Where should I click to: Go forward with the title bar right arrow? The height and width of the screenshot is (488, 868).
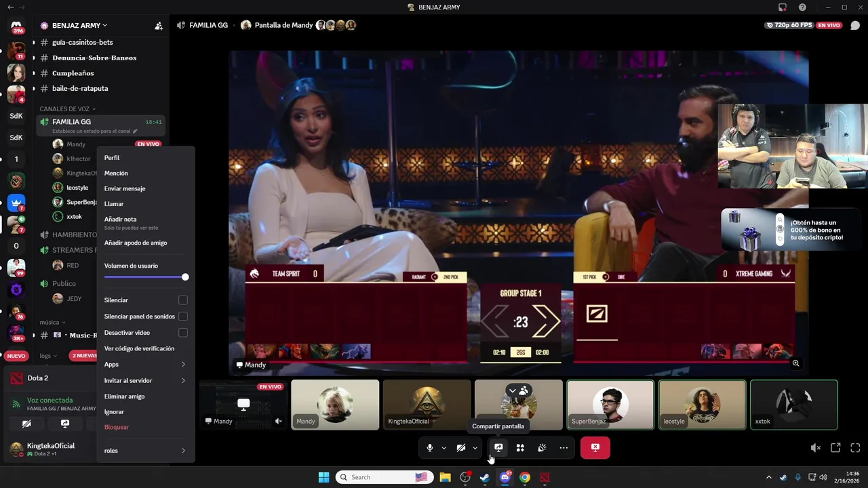[22, 7]
